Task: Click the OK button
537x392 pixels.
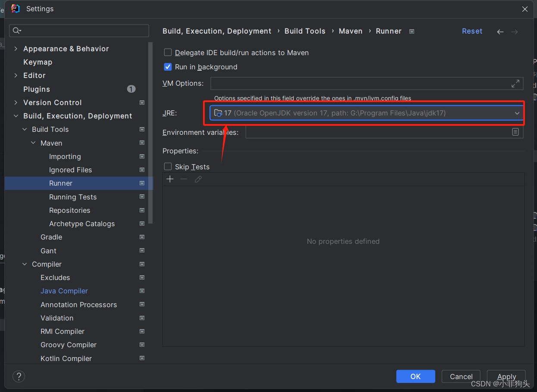Action: [x=415, y=376]
